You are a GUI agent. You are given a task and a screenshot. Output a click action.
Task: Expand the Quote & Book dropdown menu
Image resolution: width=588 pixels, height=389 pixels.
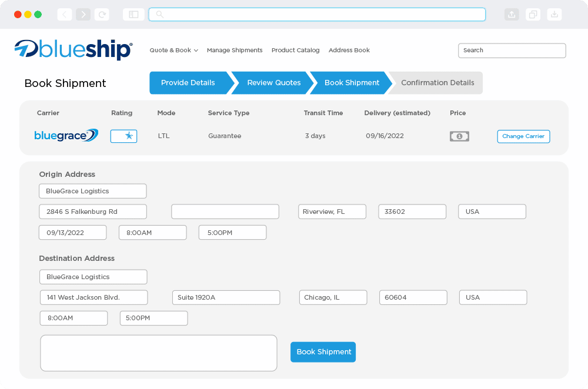pyautogui.click(x=173, y=51)
